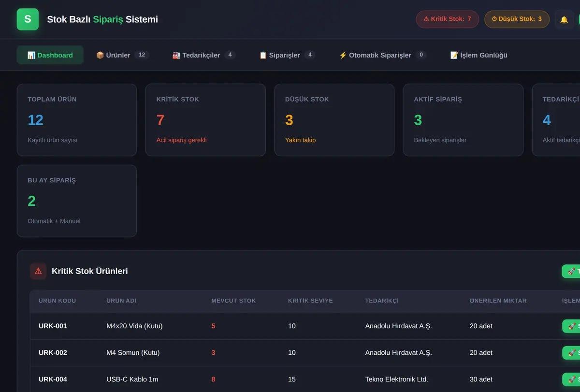Click the order button in the URK-001 row
This screenshot has height=392, width=580.
point(571,326)
